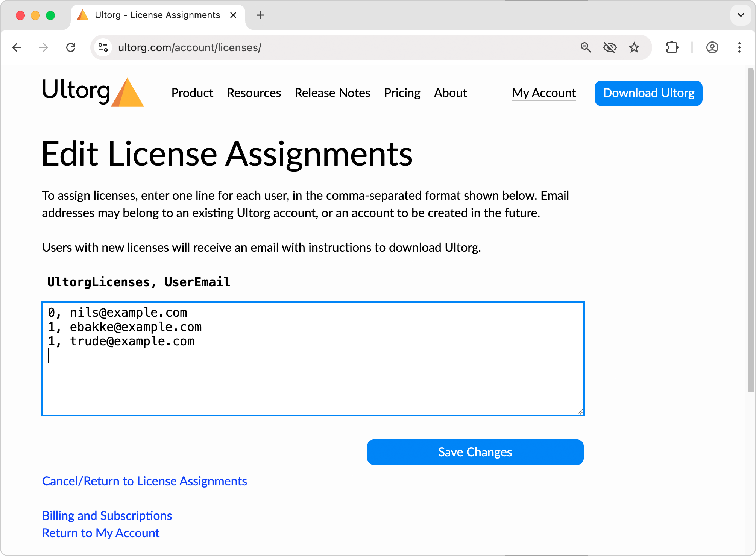Open the browser three-dot menu

pyautogui.click(x=739, y=47)
